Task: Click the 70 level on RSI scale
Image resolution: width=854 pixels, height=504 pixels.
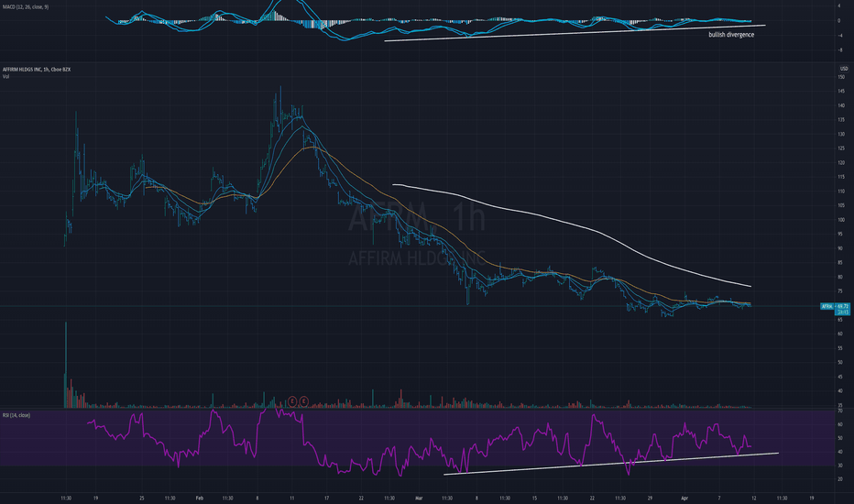Action: tap(840, 411)
